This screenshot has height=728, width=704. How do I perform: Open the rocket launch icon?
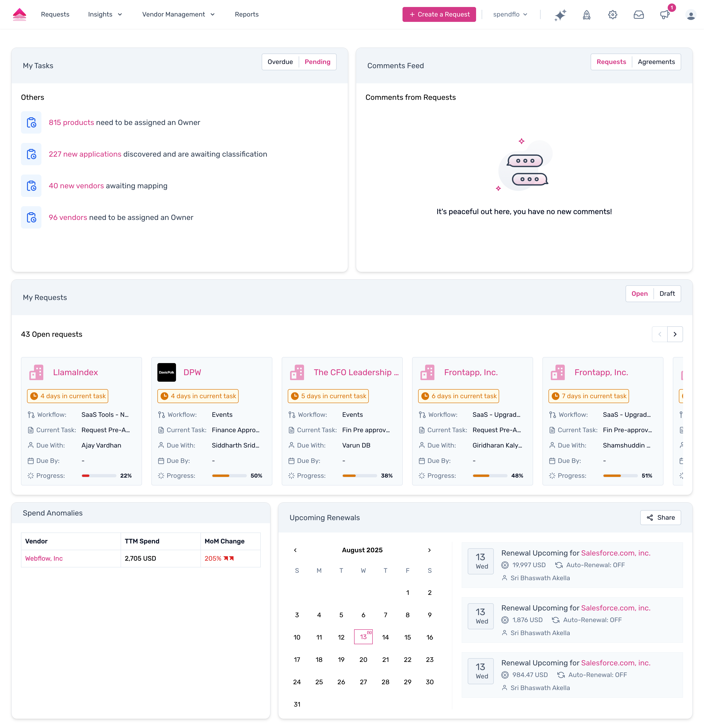(587, 15)
